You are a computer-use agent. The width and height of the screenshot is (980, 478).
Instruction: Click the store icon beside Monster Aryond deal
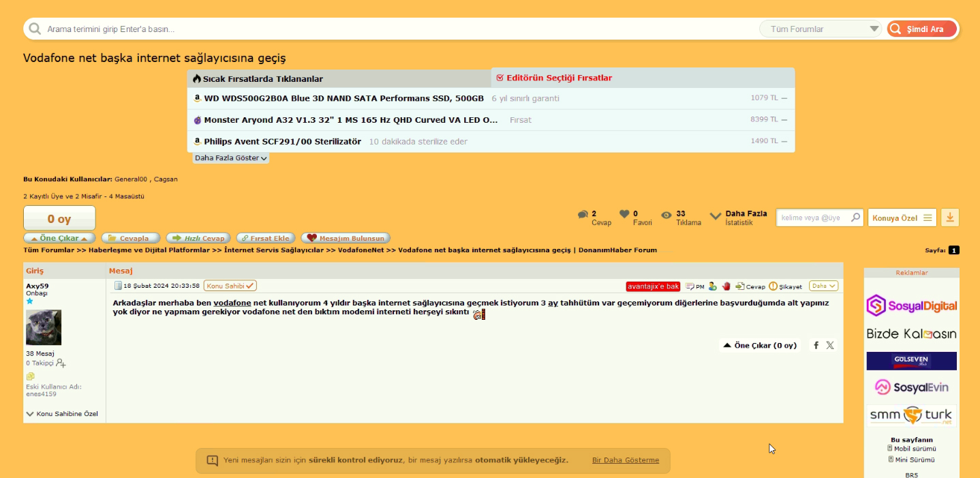(197, 120)
